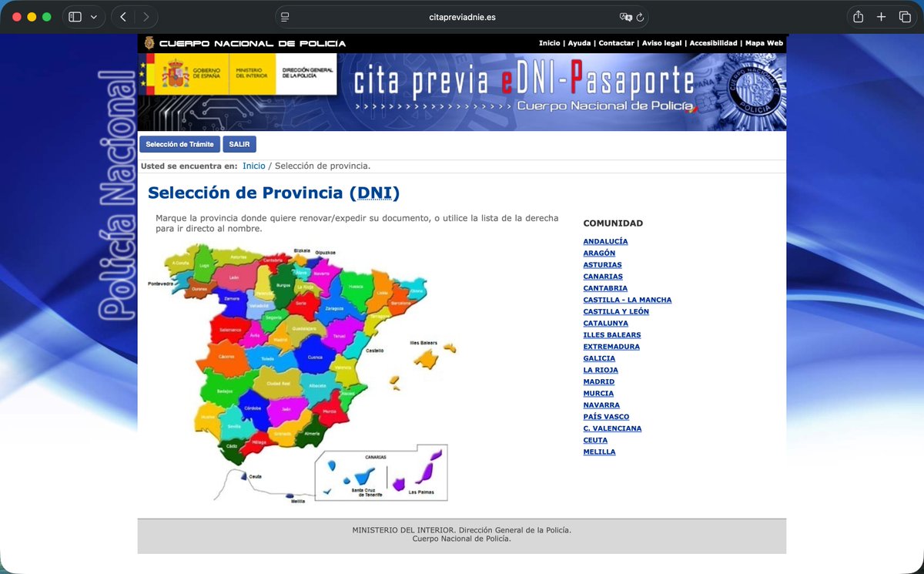Select the MURCIA community link
Screen dimensions: 924x574
pyautogui.click(x=598, y=393)
